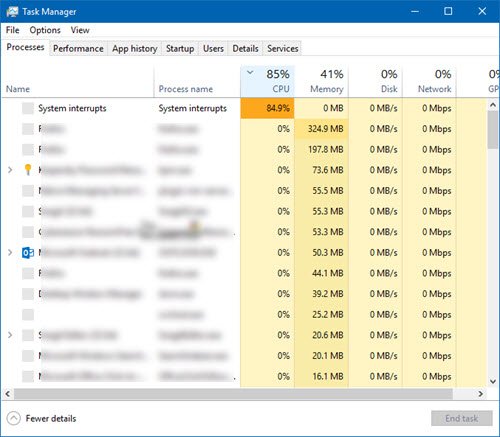Expand the key icon process group
This screenshot has height=437, width=500.
pyautogui.click(x=10, y=170)
